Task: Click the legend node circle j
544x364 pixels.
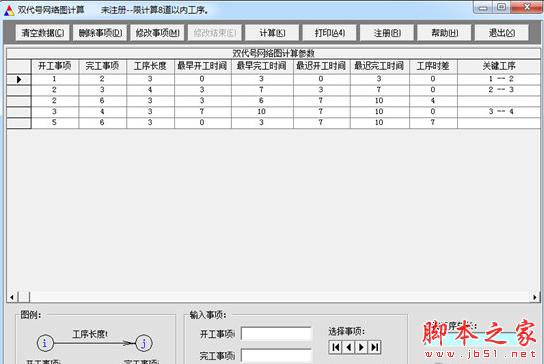Action: [144, 343]
